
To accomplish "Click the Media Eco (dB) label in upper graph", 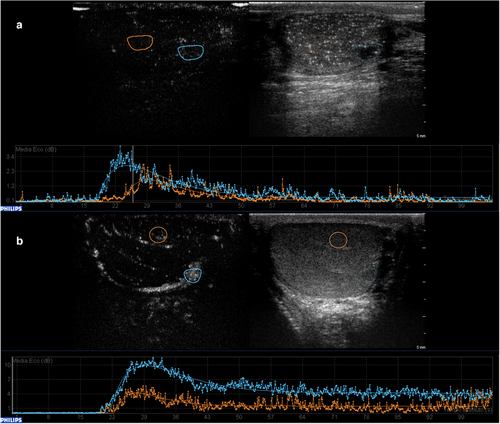I will [x=36, y=149].
